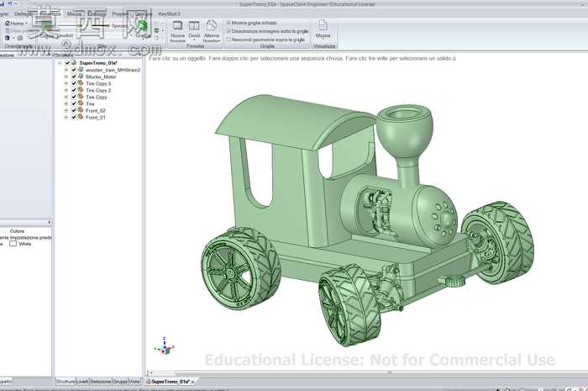Click the Tire Copy 3 part icon
588x391 pixels.
click(81, 83)
